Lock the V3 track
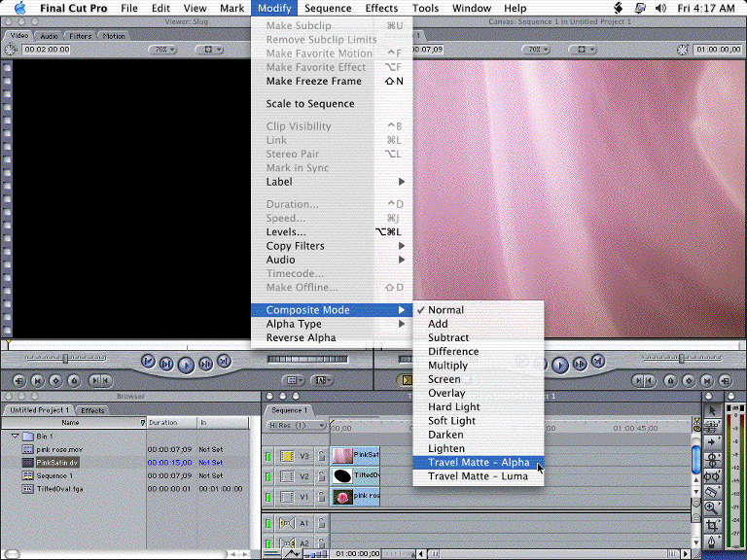This screenshot has height=560, width=747. [322, 456]
